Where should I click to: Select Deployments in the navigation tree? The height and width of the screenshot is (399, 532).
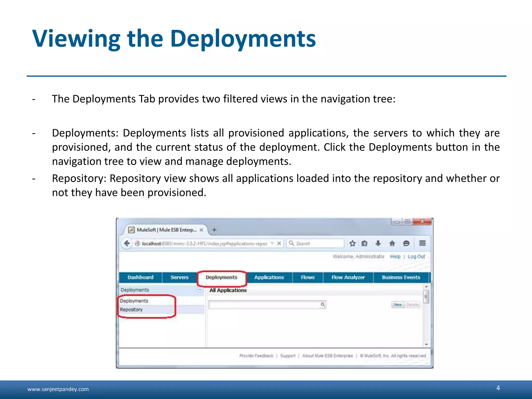tap(134, 301)
